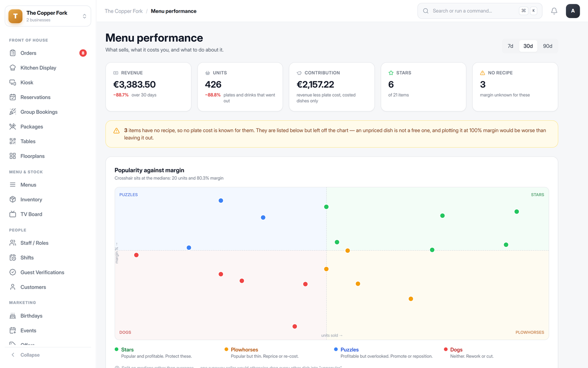588x368 pixels.
Task: Click the Tables grid icon
Action: click(13, 141)
